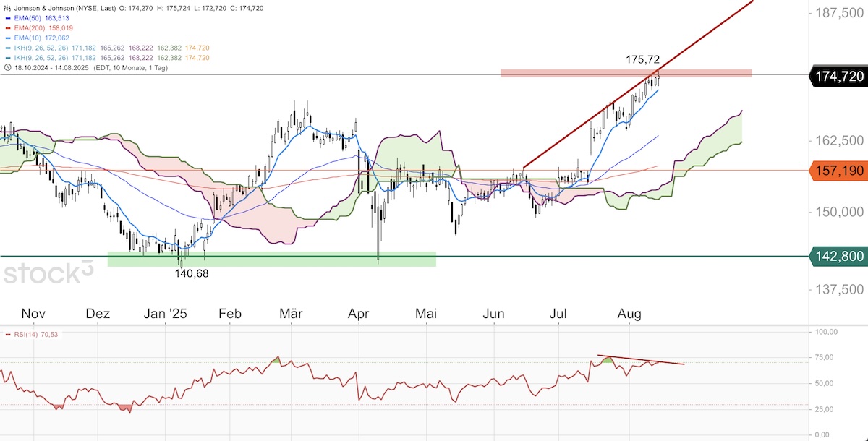Click the 100,00 RSI axis label
868x441 pixels.
coord(826,332)
